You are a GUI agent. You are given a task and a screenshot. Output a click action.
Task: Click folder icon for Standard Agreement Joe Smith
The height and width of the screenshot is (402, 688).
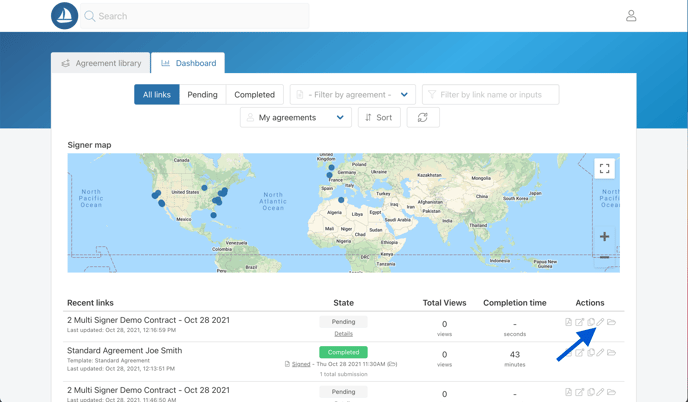coord(611,352)
